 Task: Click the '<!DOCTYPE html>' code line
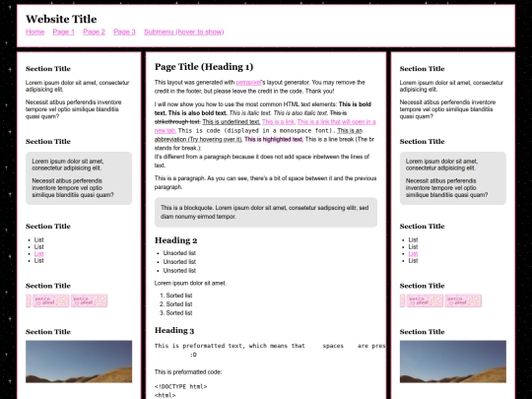click(x=180, y=387)
